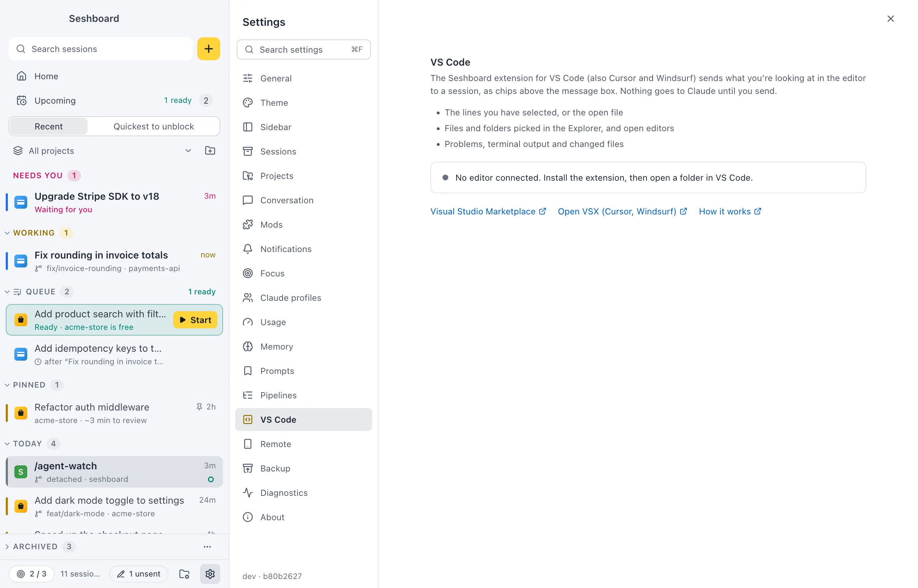Click the 1 unsent drafts chip
The height and width of the screenshot is (588, 918).
click(x=139, y=574)
